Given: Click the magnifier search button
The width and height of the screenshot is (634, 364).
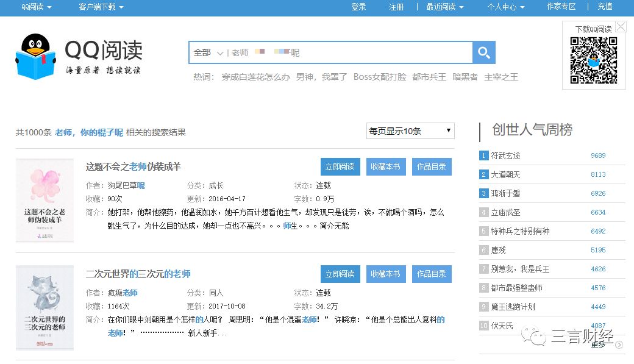Looking at the screenshot, I should pyautogui.click(x=483, y=52).
